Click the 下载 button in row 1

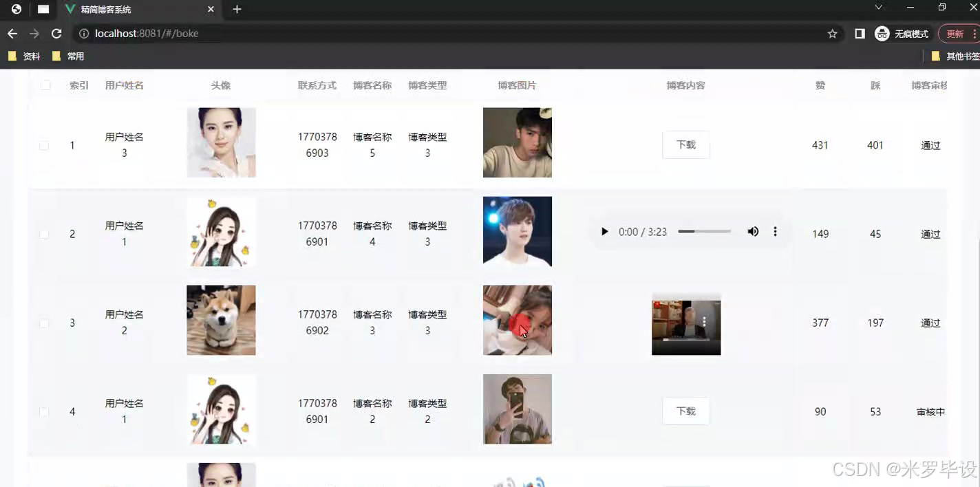686,145
